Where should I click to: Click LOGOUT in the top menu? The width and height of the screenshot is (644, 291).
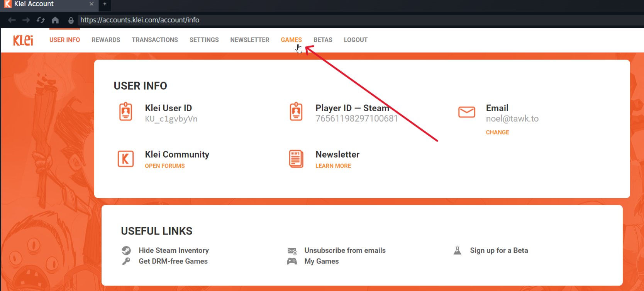pyautogui.click(x=356, y=40)
